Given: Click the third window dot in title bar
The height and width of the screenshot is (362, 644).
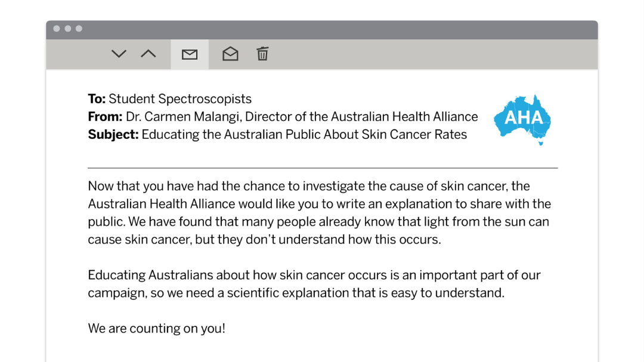Looking at the screenshot, I should (79, 29).
